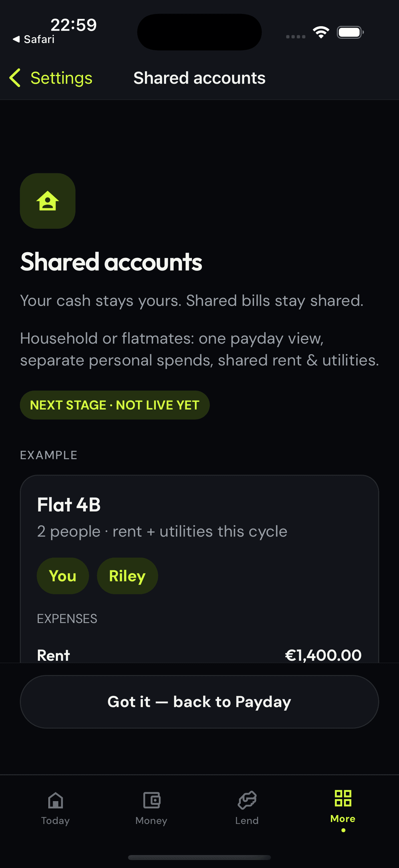
Task: Select the You member chip
Action: coord(63,576)
